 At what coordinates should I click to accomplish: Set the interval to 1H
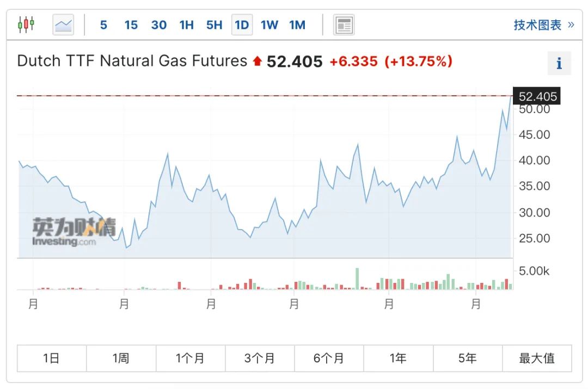point(186,24)
